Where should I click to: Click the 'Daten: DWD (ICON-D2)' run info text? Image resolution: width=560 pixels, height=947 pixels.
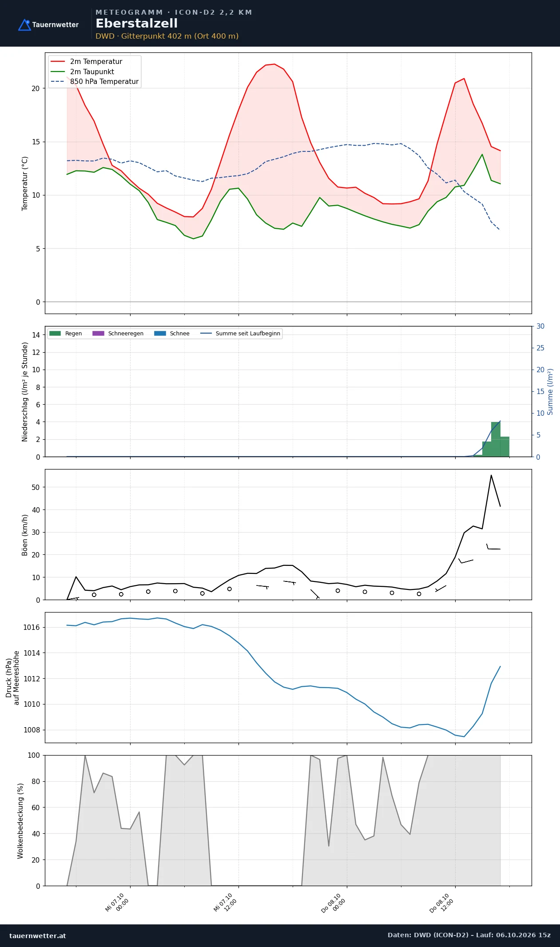click(469, 935)
